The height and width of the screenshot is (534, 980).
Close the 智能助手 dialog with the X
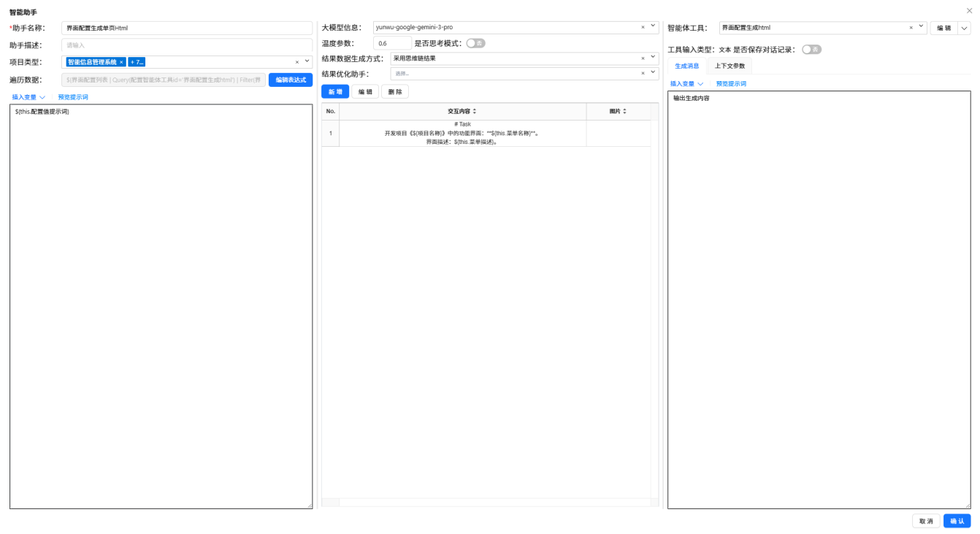pyautogui.click(x=969, y=11)
